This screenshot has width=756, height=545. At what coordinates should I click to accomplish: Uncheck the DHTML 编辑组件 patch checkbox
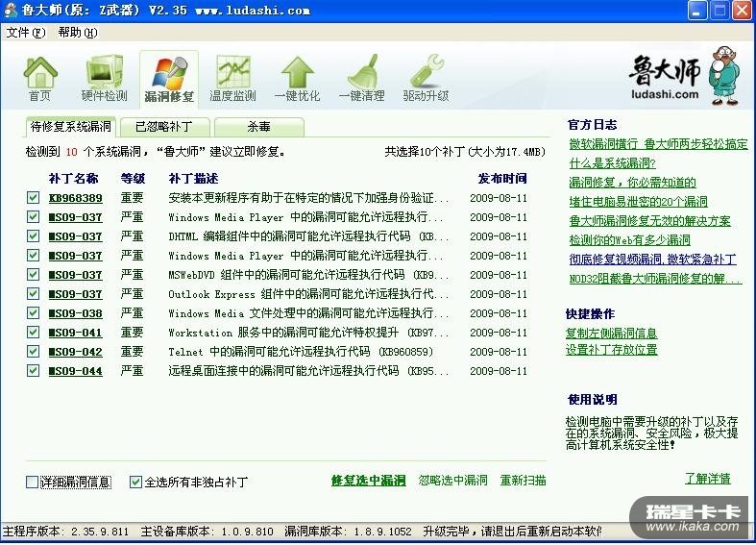tap(33, 236)
